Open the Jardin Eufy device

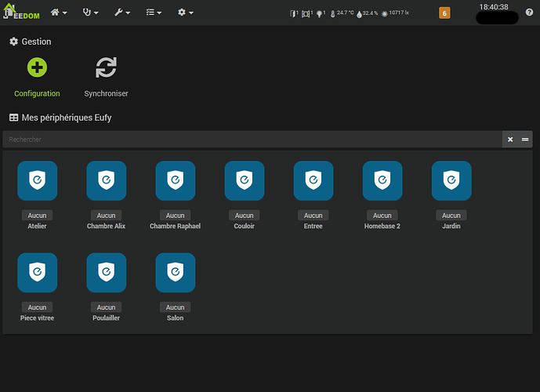point(451,180)
